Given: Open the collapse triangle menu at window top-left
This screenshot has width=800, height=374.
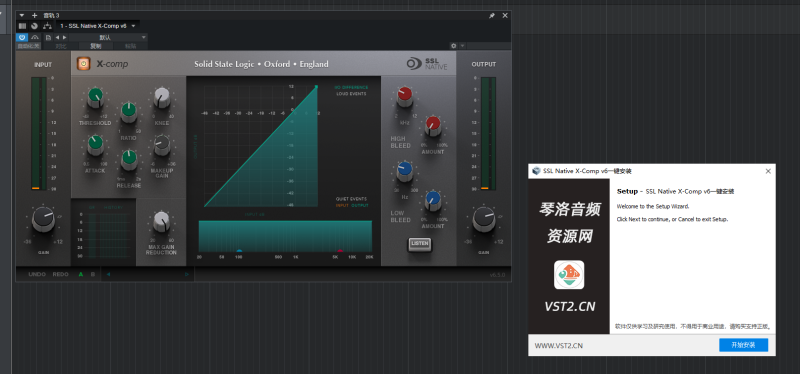Looking at the screenshot, I should pyautogui.click(x=22, y=15).
